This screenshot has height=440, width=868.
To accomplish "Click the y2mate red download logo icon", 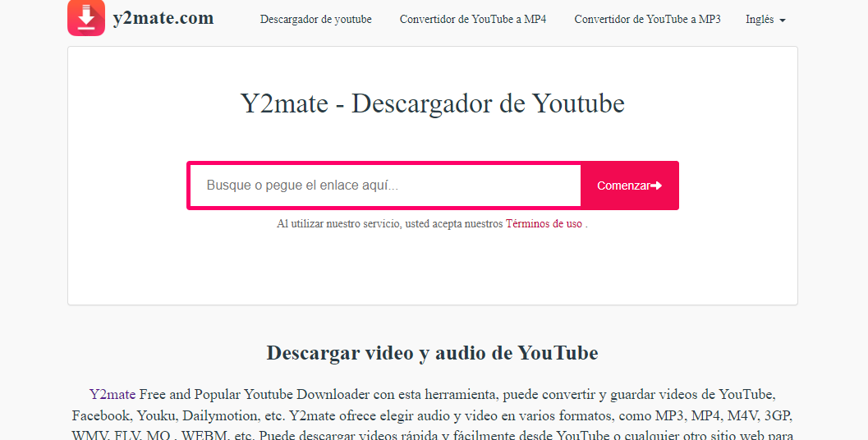I will [86, 18].
